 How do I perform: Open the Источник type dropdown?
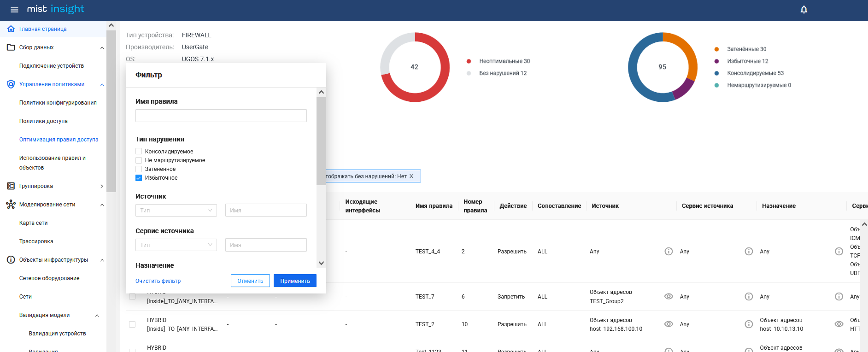click(176, 210)
